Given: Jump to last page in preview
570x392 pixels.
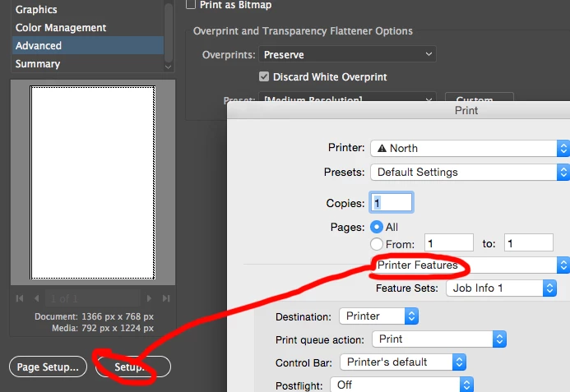Looking at the screenshot, I should pyautogui.click(x=166, y=298).
